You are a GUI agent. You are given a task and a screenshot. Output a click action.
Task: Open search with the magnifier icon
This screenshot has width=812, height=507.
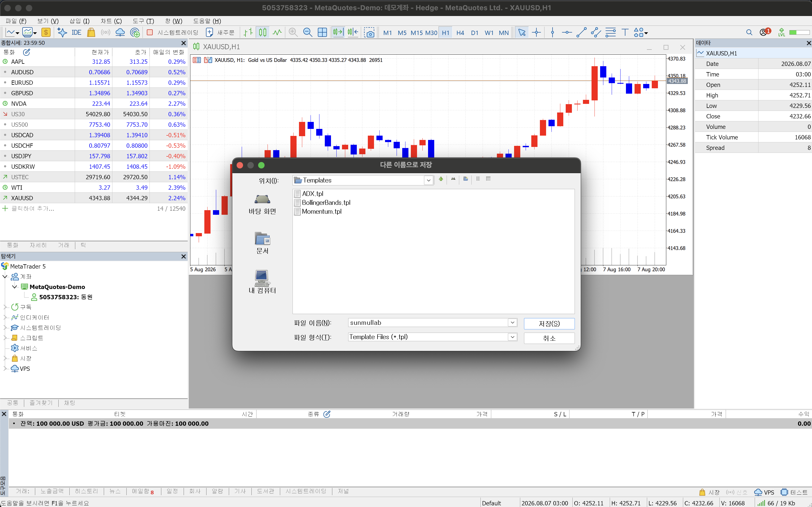[x=749, y=33]
